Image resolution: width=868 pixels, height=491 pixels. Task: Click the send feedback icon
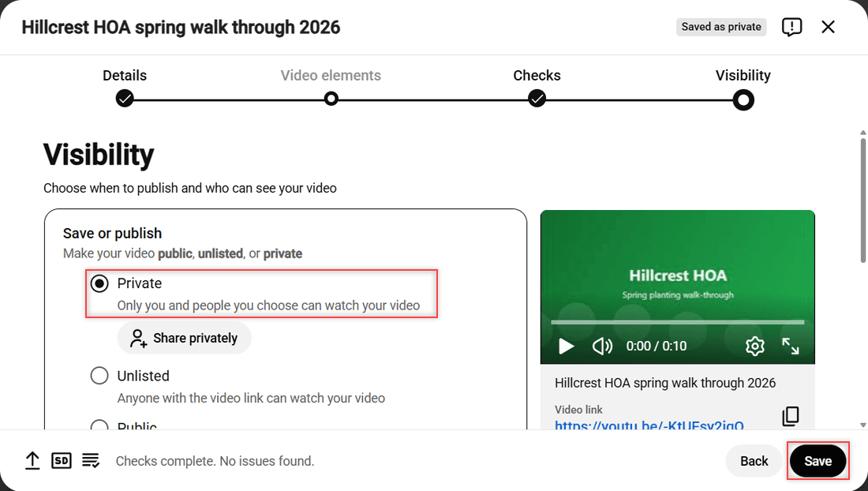[x=791, y=27]
